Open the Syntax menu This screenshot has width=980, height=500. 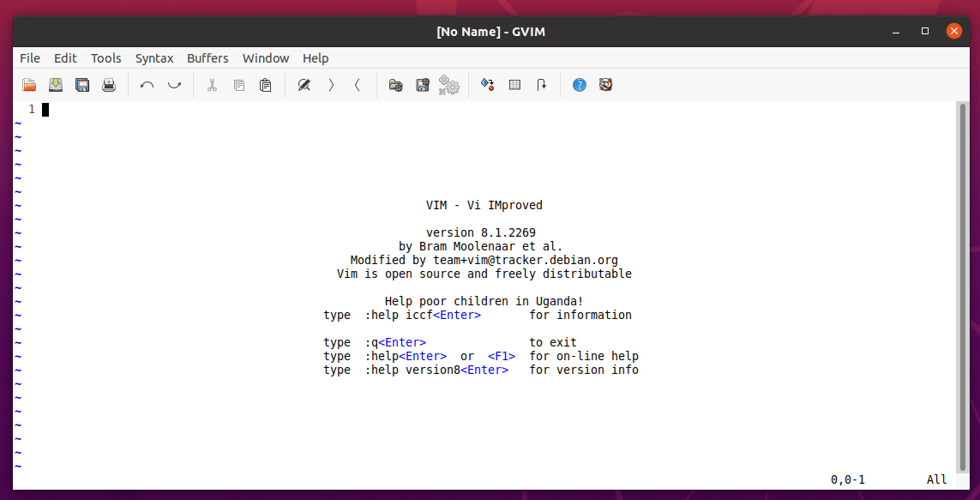[x=154, y=58]
